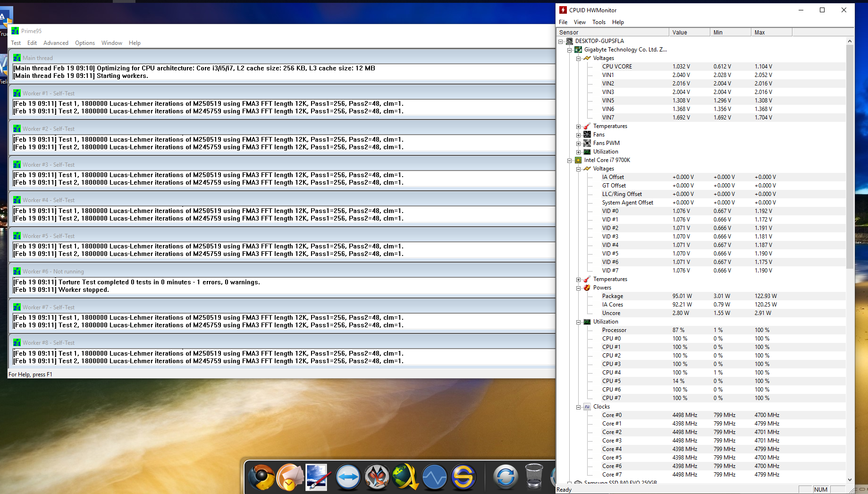The height and width of the screenshot is (494, 868).
Task: Open the File menu in HWMonitor
Action: click(x=563, y=22)
